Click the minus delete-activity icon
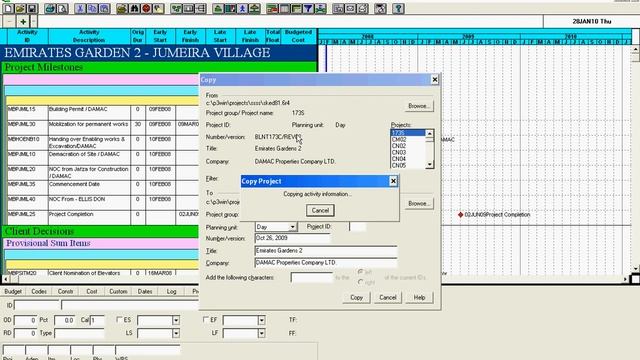This screenshot has height=360, width=640. pyautogui.click(x=9, y=22)
